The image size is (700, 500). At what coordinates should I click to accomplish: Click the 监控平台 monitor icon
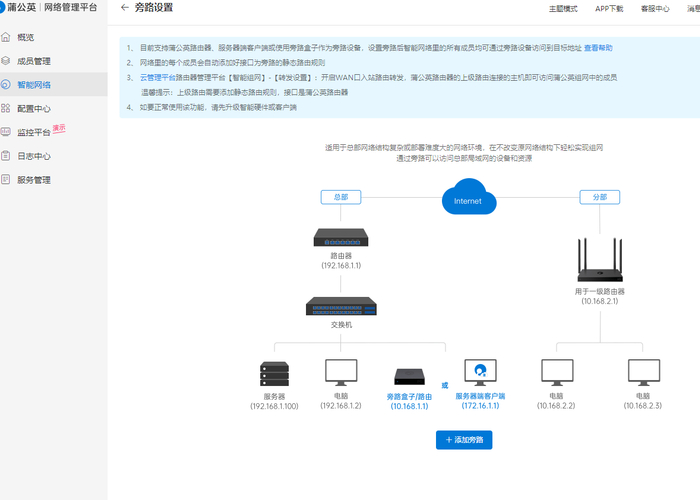point(5,131)
